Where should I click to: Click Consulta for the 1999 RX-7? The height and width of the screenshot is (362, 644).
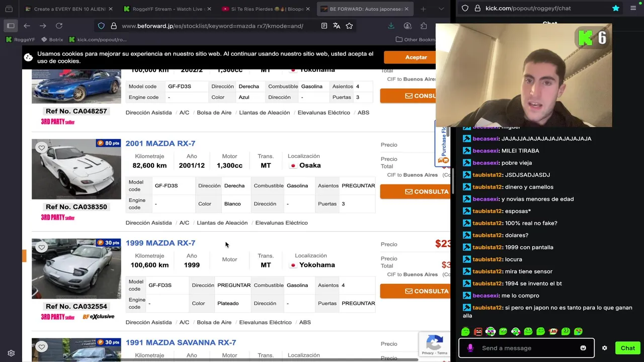click(x=415, y=291)
